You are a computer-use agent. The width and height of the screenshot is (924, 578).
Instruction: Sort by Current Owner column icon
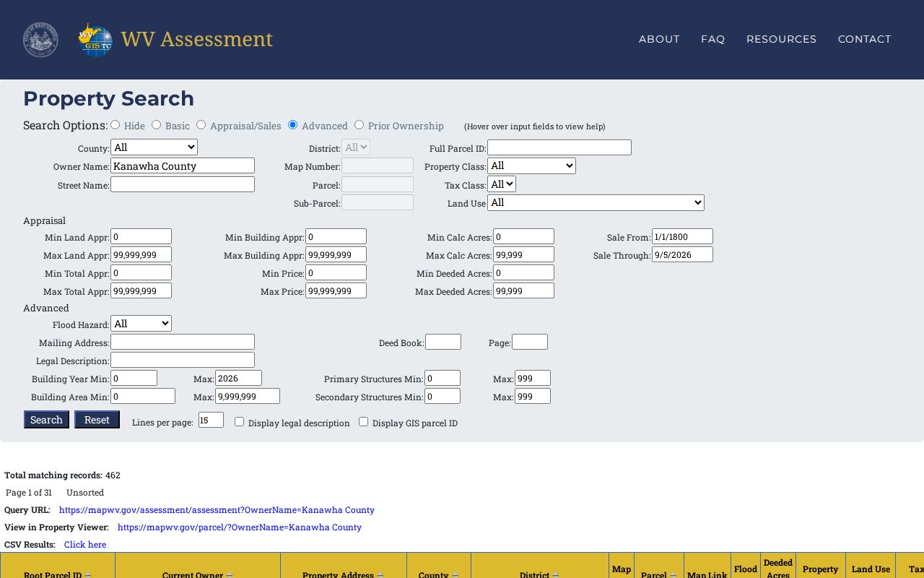(230, 575)
